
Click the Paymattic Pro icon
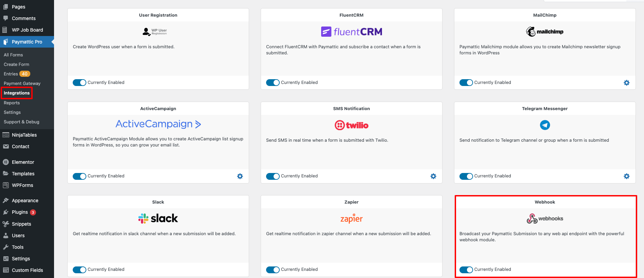point(5,42)
